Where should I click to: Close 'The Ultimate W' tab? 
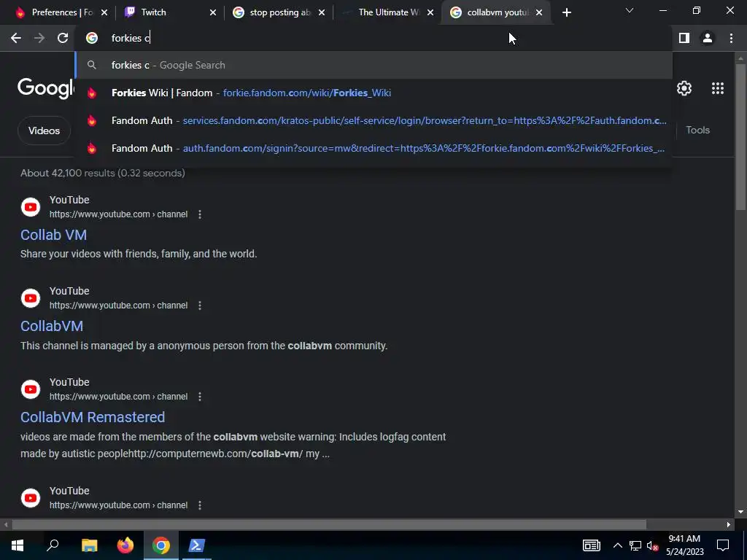click(430, 13)
